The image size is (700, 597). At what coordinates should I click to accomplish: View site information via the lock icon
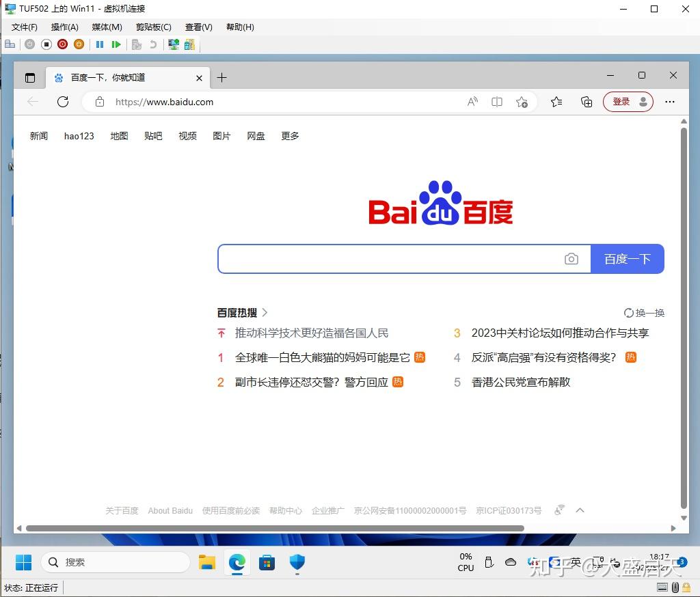pos(100,102)
